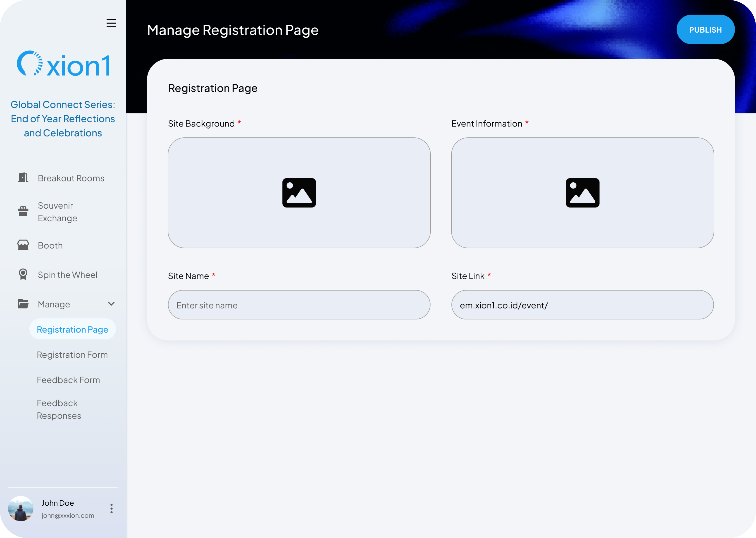Image resolution: width=756 pixels, height=538 pixels.
Task: Click the Site Name label
Action: 188,276
